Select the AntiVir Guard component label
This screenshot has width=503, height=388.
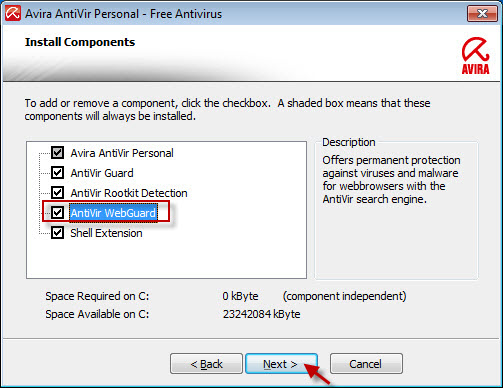[x=102, y=173]
